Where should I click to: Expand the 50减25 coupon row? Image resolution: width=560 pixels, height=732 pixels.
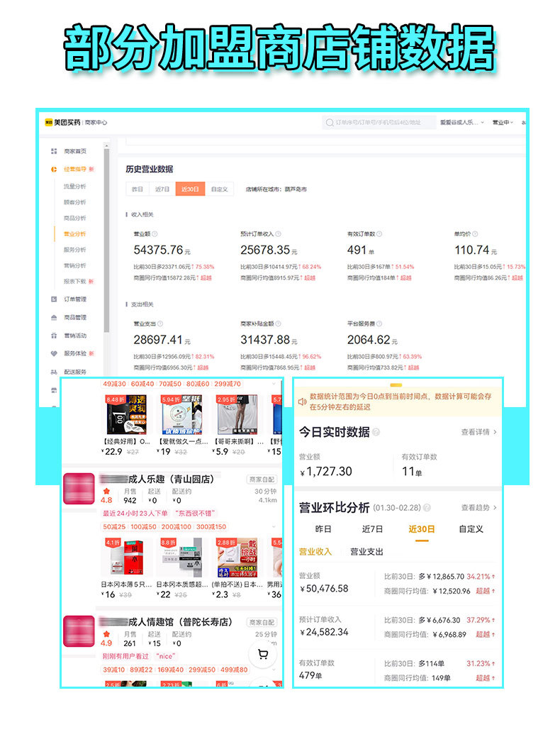[x=274, y=526]
